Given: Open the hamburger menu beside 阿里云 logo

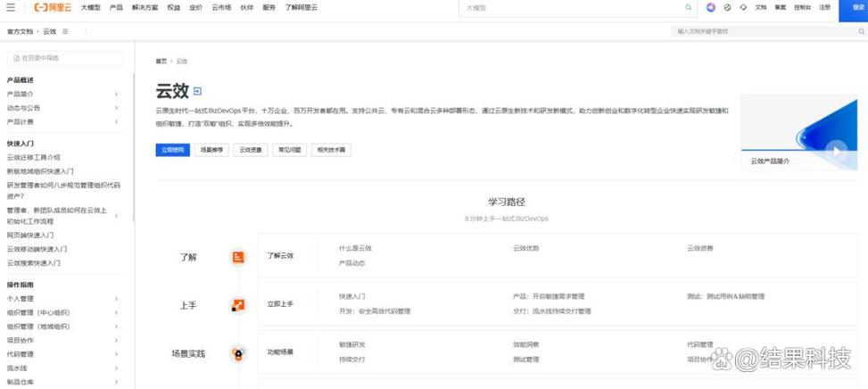Looking at the screenshot, I should tap(11, 8).
